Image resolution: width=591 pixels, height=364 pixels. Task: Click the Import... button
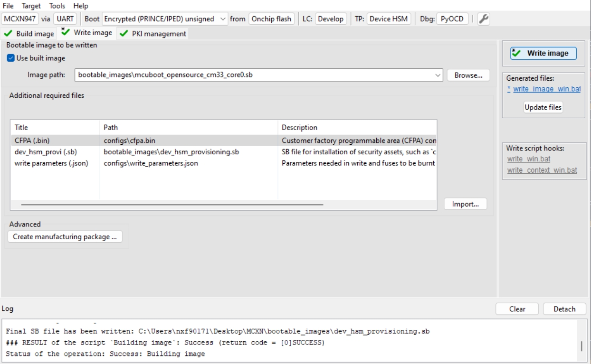tap(465, 204)
